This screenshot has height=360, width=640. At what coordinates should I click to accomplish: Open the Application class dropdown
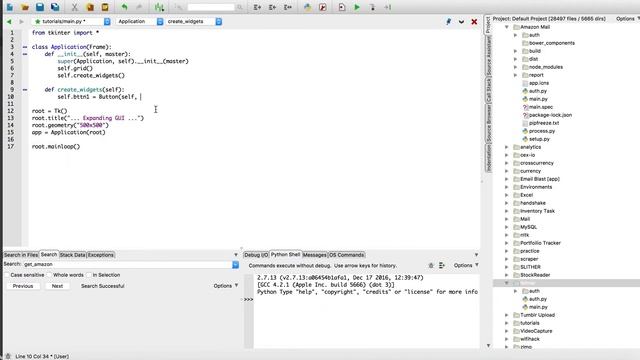[160, 21]
